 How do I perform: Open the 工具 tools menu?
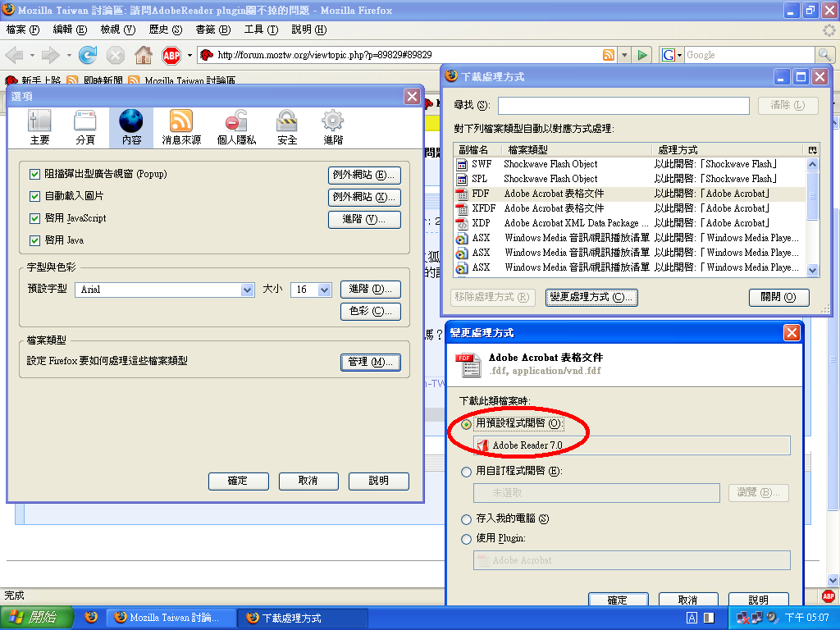click(x=261, y=30)
